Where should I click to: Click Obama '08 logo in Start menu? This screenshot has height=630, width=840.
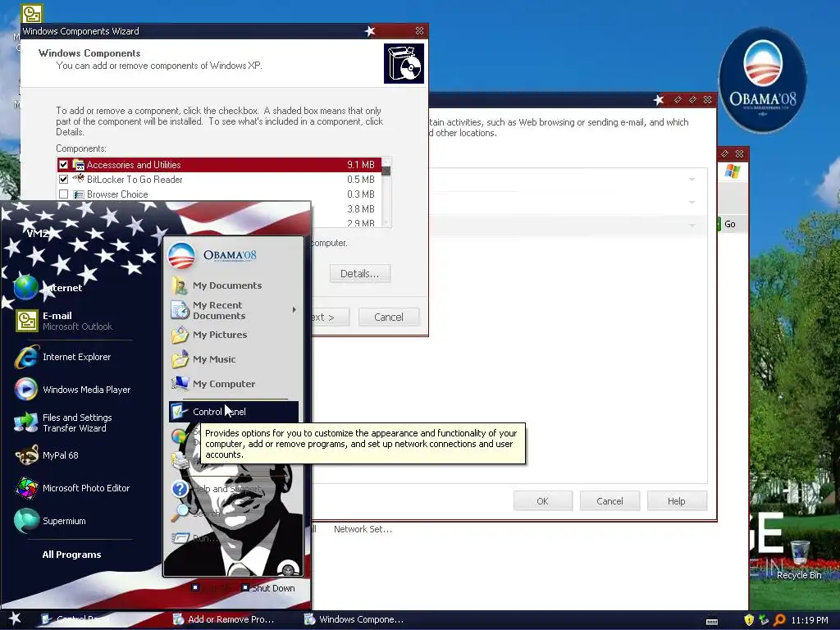[212, 256]
